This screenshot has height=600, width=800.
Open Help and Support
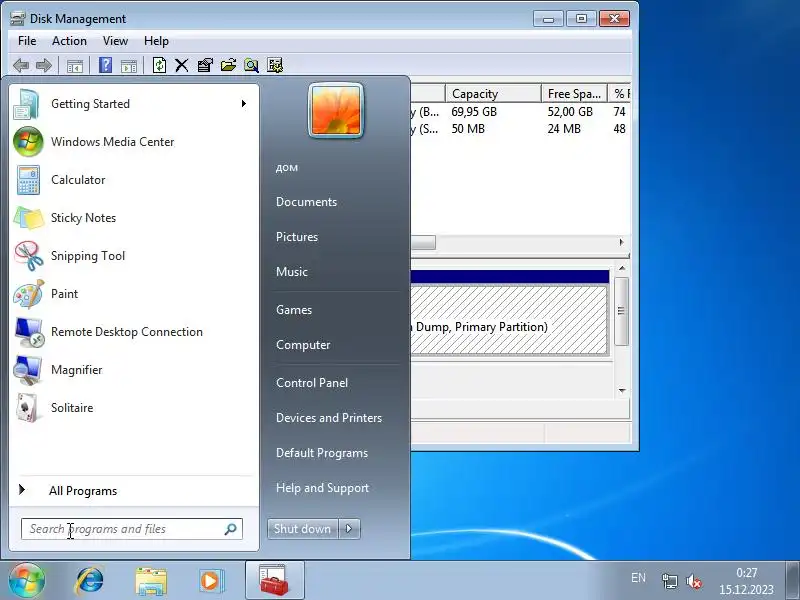point(322,488)
